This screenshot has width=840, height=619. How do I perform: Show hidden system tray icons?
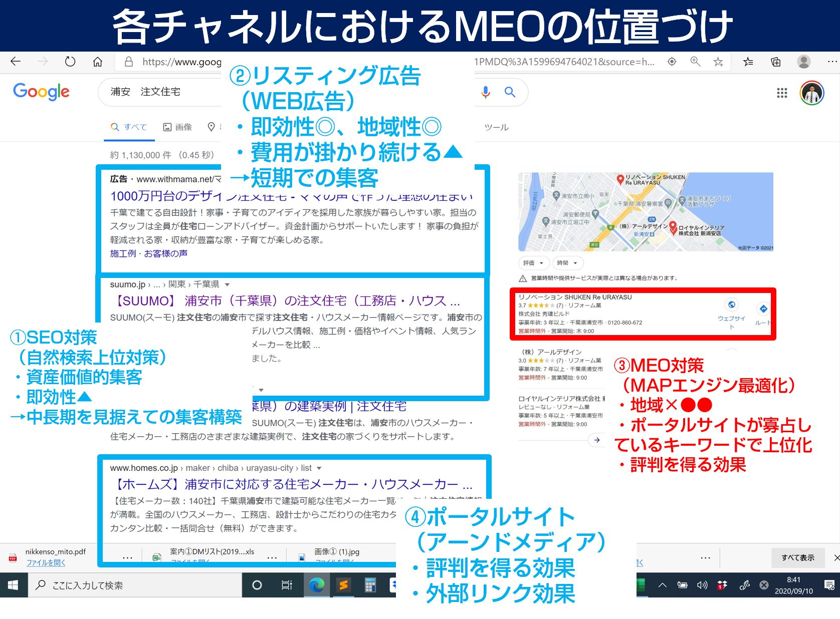coord(663,585)
